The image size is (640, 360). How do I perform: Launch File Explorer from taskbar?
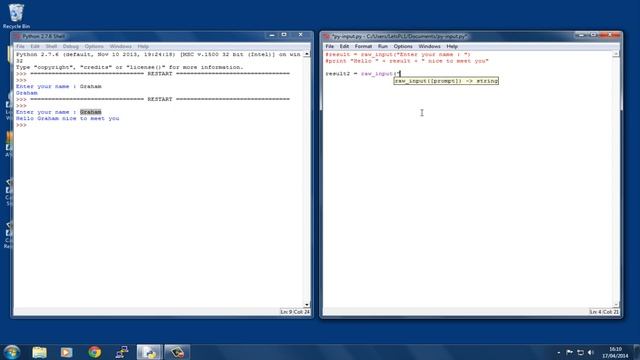click(x=40, y=352)
